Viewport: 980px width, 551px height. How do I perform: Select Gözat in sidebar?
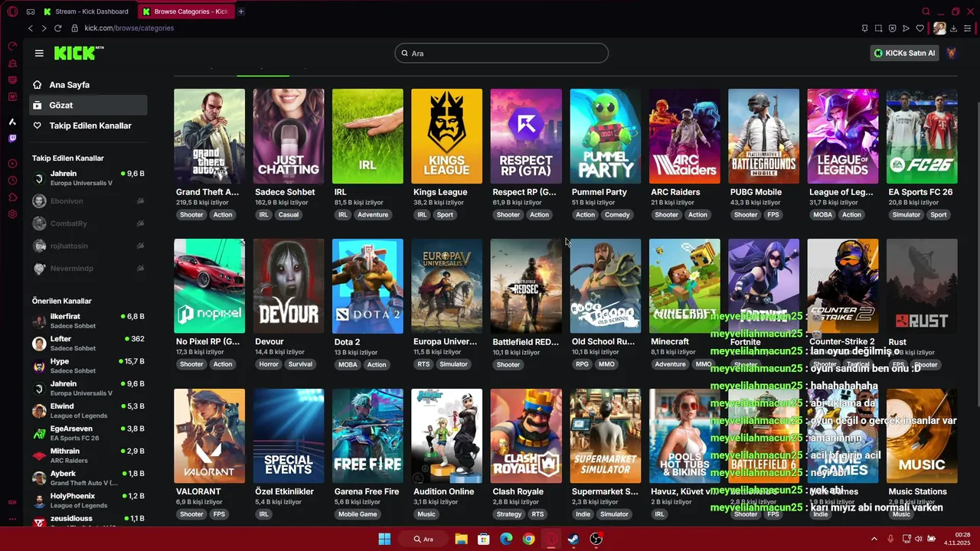click(88, 105)
